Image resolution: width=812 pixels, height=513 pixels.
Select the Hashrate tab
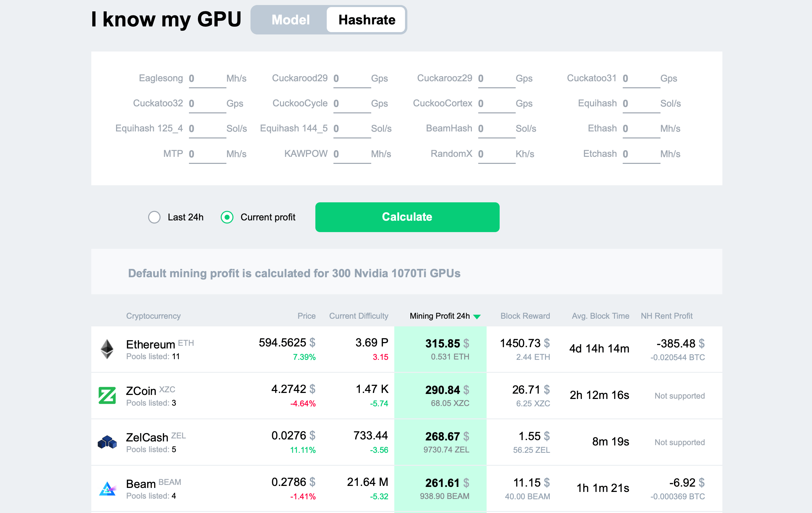(x=366, y=19)
